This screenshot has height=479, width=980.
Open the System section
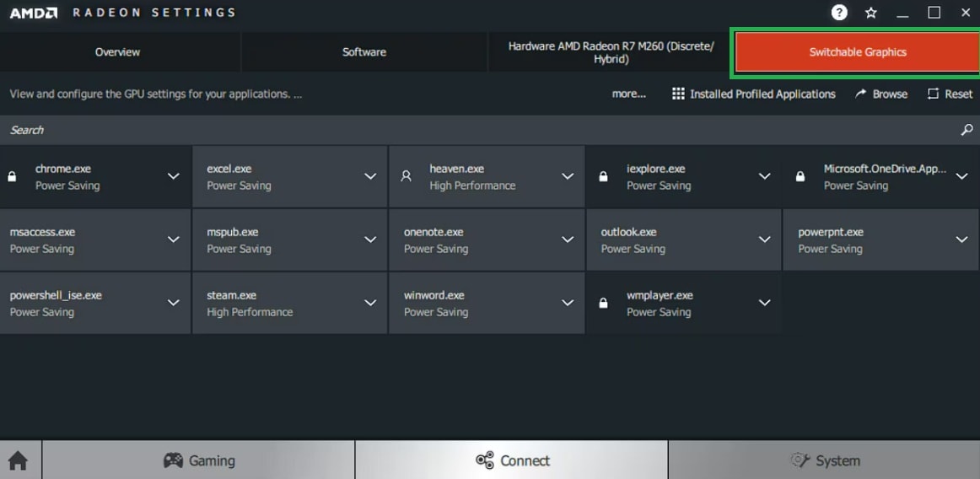pos(824,460)
